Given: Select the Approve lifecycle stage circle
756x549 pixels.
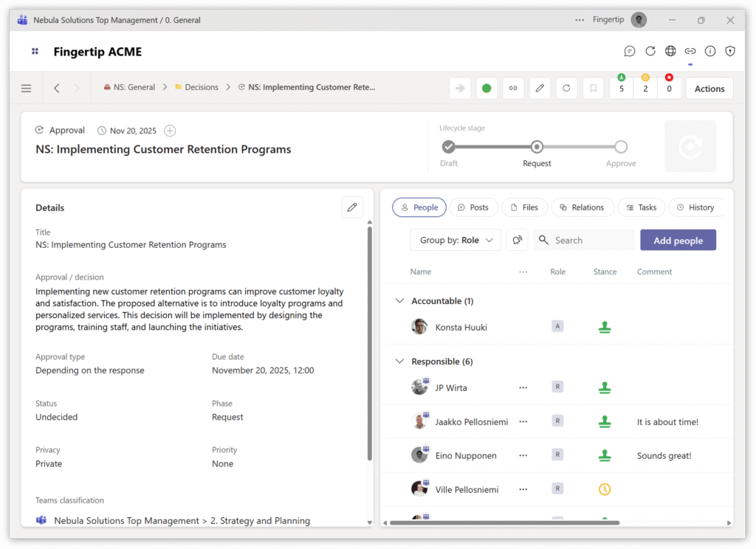Looking at the screenshot, I should 621,147.
